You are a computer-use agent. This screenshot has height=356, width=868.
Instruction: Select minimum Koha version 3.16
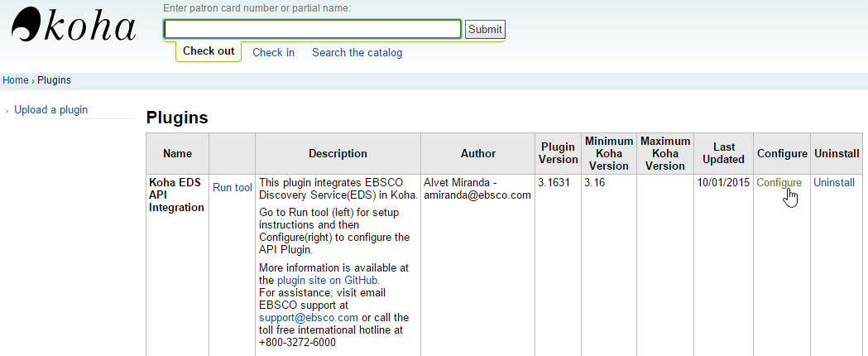click(595, 183)
